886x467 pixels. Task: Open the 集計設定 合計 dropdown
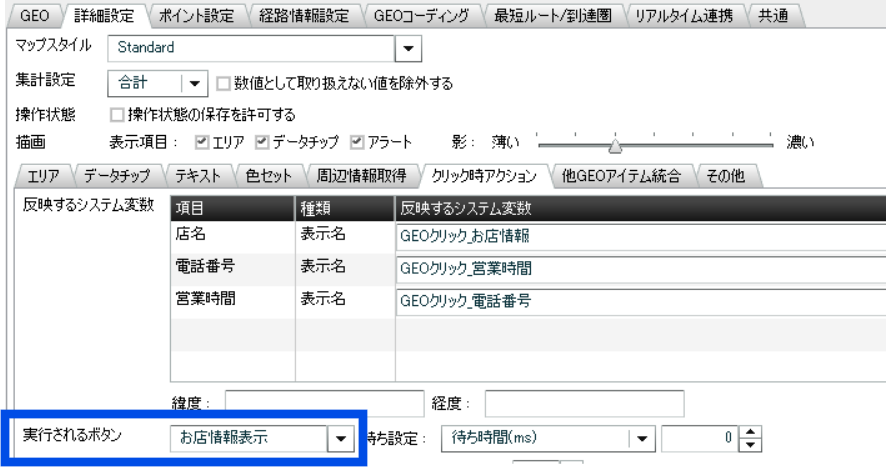[x=192, y=84]
